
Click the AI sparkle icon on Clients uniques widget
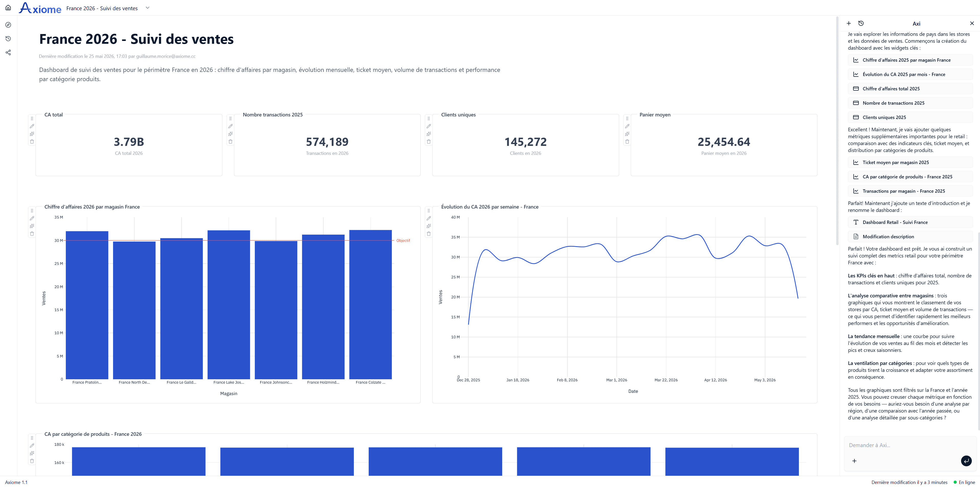pyautogui.click(x=429, y=134)
